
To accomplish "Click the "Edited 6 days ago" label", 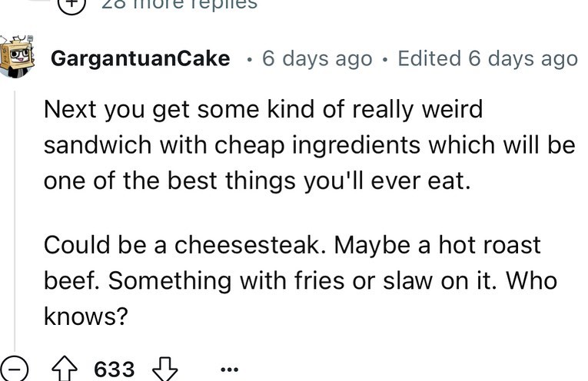I will pos(487,58).
